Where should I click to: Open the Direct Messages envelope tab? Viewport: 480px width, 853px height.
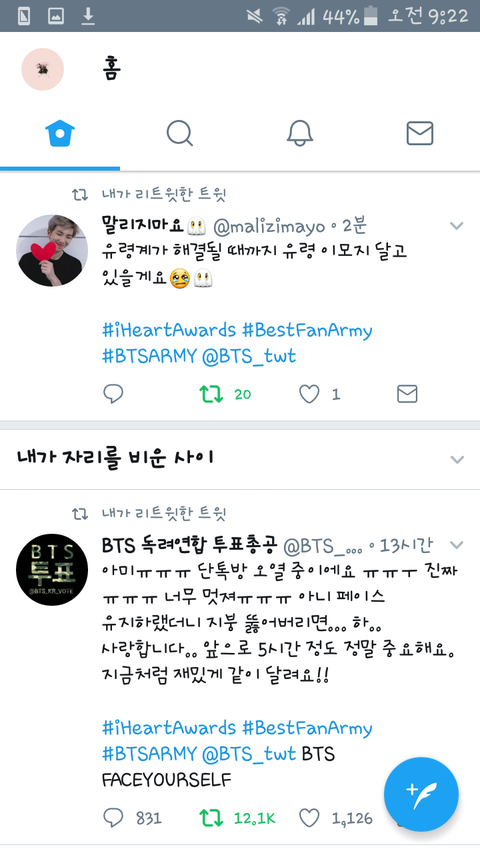(x=420, y=133)
